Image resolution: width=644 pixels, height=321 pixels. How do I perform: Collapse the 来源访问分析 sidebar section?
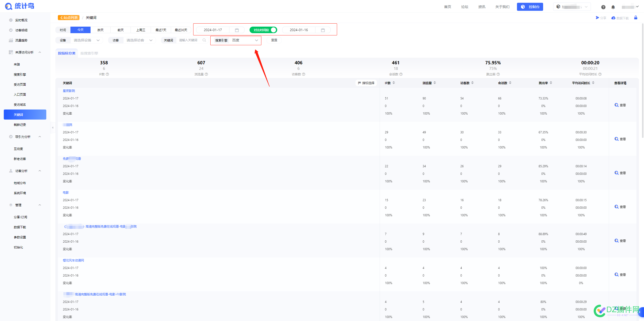(40, 52)
